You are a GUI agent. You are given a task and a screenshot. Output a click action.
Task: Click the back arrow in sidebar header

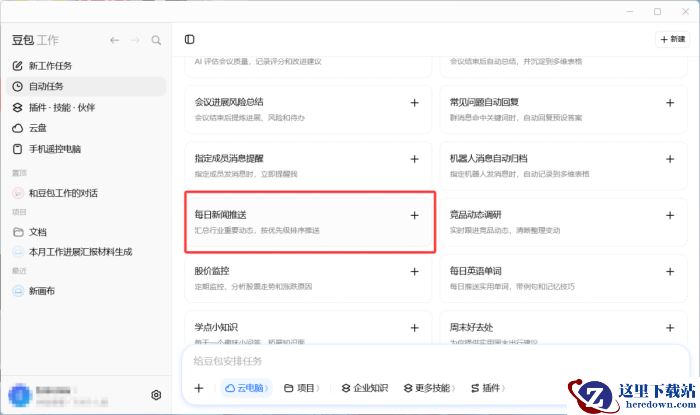[x=115, y=40]
